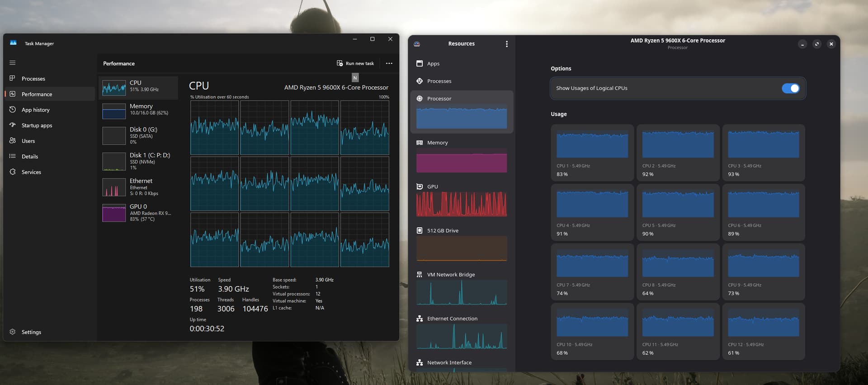This screenshot has height=385, width=868.
Task: Click the Run new task button
Action: [355, 63]
